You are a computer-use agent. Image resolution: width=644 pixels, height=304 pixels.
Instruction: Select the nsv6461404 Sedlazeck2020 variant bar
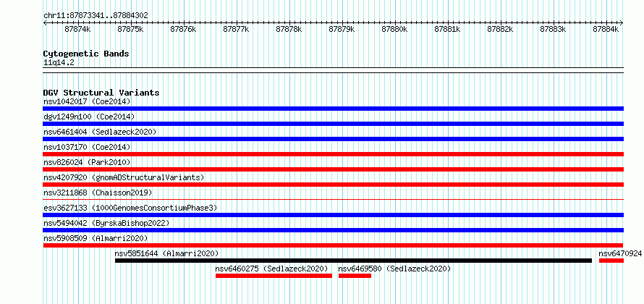pyautogui.click(x=333, y=139)
